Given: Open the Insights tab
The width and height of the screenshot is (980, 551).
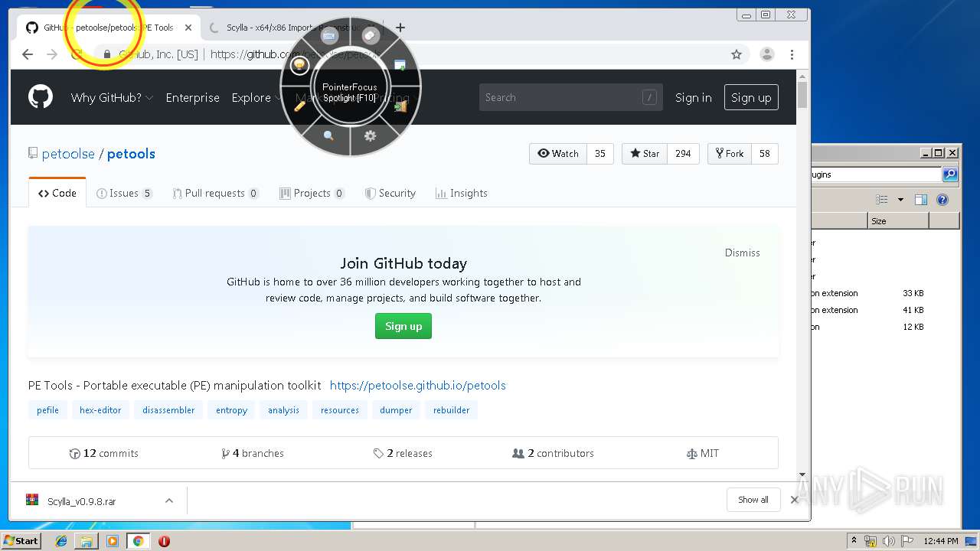Looking at the screenshot, I should pyautogui.click(x=461, y=193).
